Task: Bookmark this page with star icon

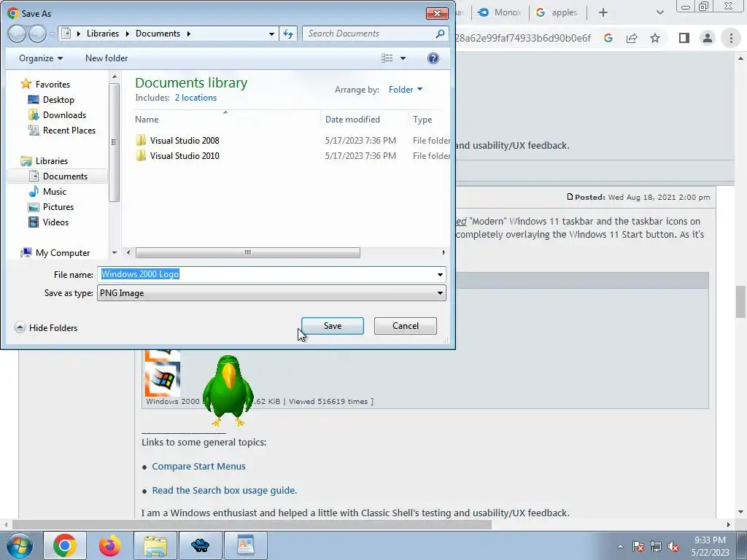Action: [655, 38]
